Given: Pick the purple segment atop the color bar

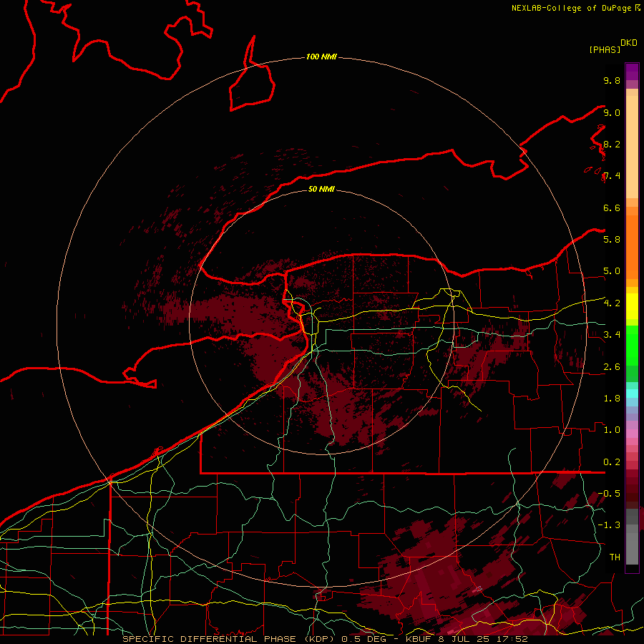Looking at the screenshot, I should 632,72.
